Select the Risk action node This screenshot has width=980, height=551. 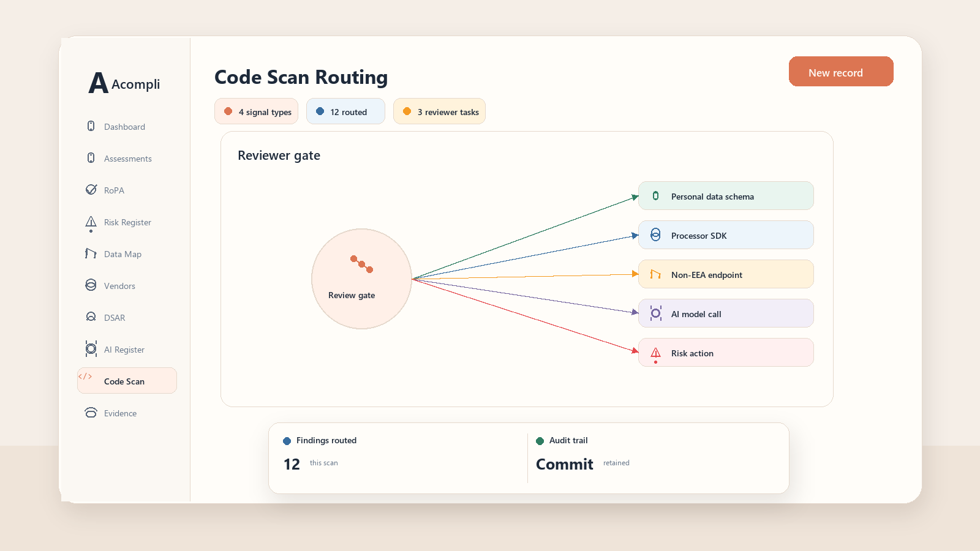tap(726, 353)
